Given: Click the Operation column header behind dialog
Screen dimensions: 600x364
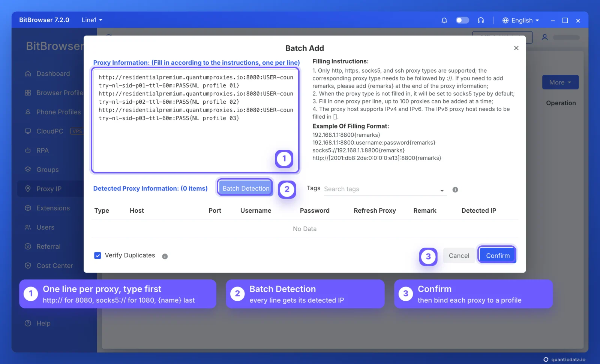Looking at the screenshot, I should [x=561, y=103].
